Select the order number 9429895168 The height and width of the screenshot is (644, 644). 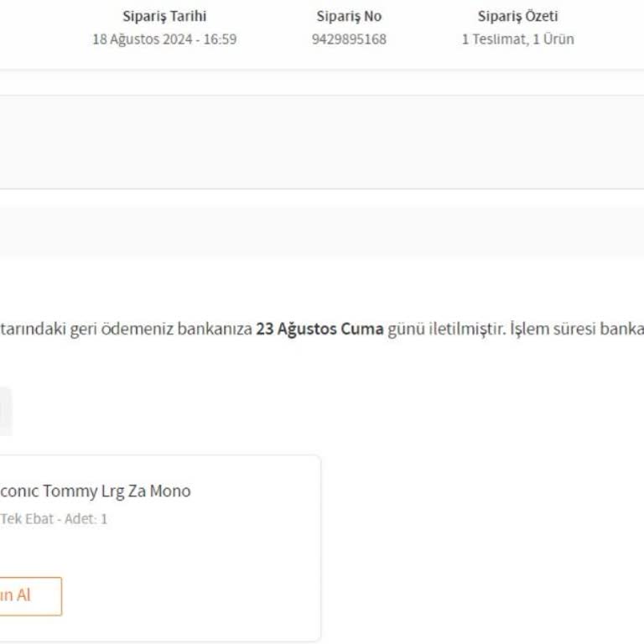(349, 39)
